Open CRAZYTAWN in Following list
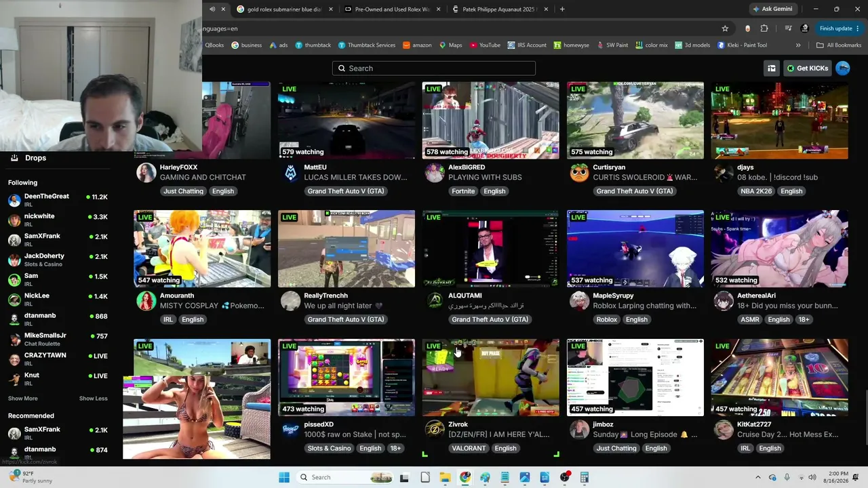868x488 pixels. coord(58,359)
